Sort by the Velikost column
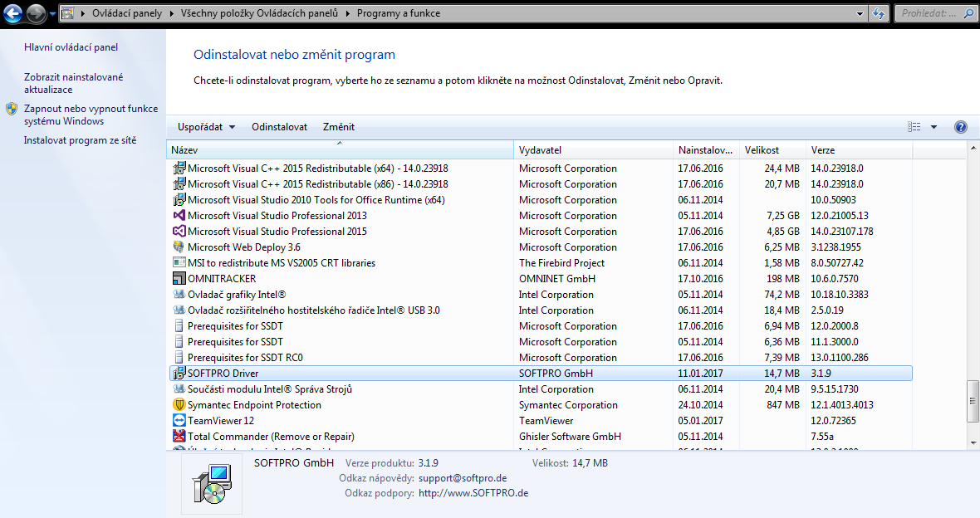The width and height of the screenshot is (980, 518). point(772,150)
